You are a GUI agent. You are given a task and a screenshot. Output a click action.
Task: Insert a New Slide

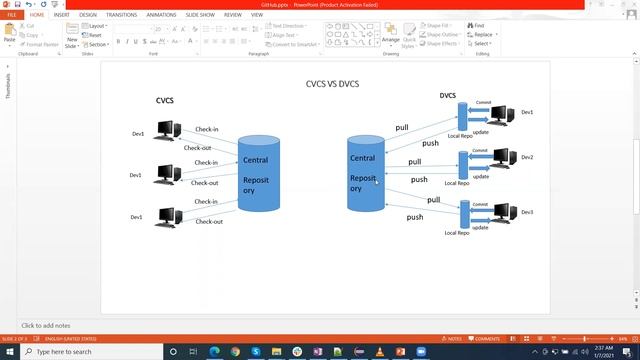[72, 36]
